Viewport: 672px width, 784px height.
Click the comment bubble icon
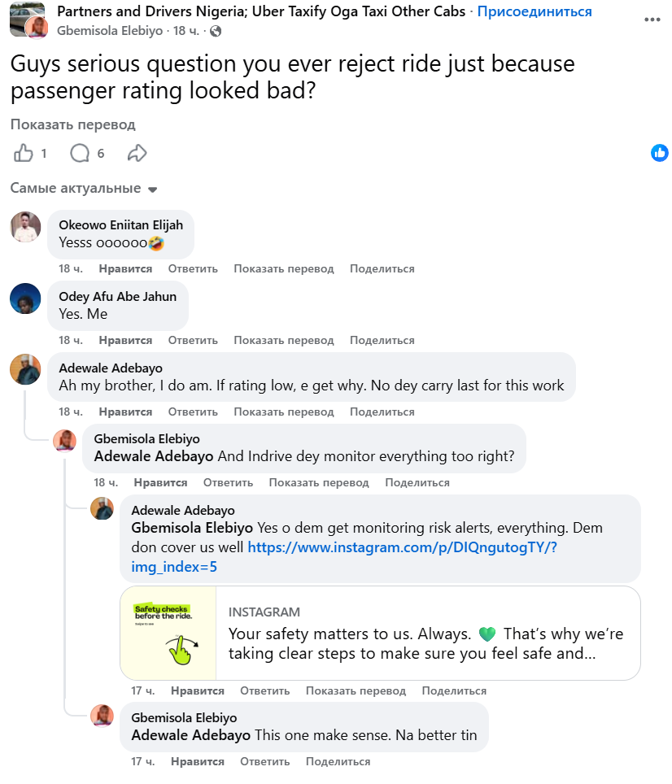80,153
